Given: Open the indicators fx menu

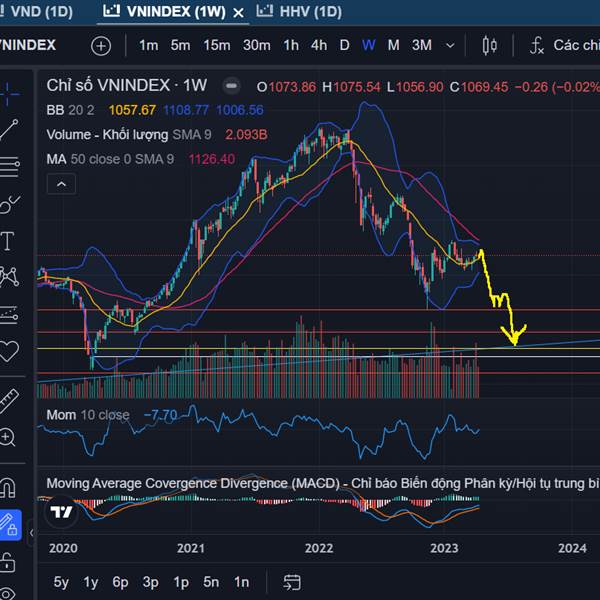Looking at the screenshot, I should coord(537,46).
